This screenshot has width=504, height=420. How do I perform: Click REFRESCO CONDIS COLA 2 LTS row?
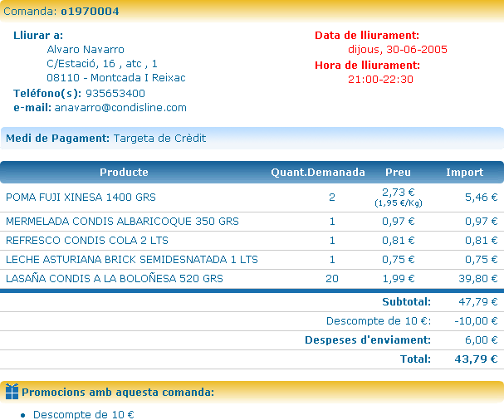pos(87,241)
